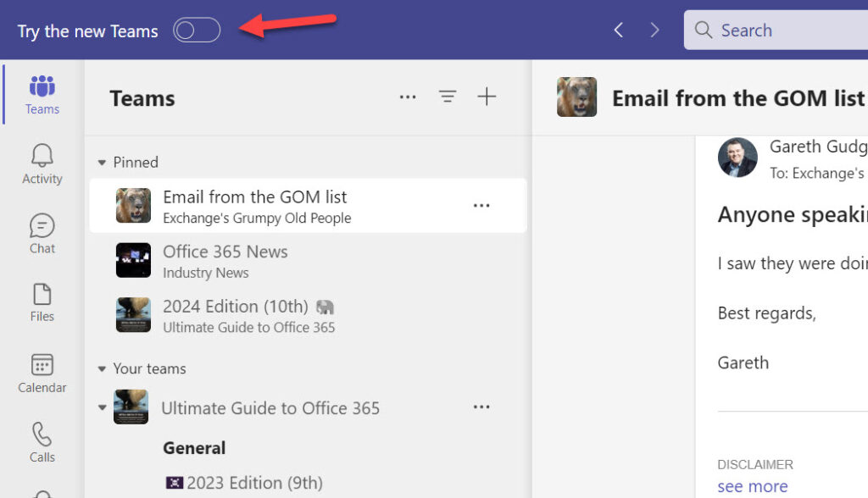868x498 pixels.
Task: Click Ultimate Guide to Office 365 team avatar
Action: tap(131, 407)
